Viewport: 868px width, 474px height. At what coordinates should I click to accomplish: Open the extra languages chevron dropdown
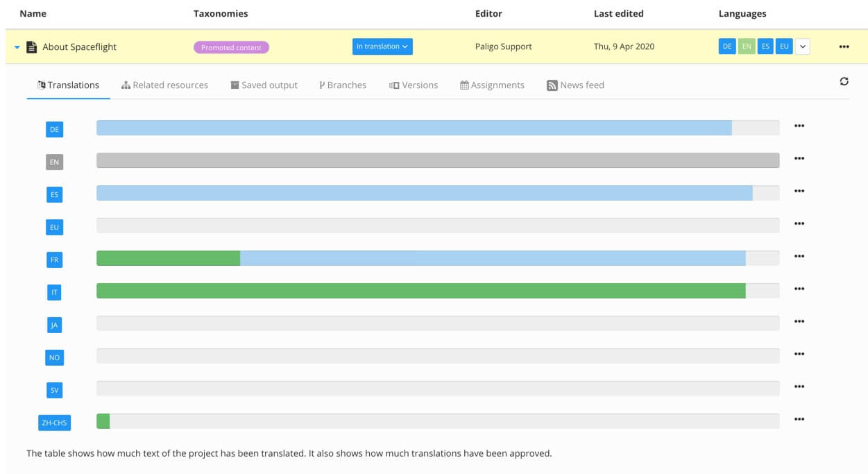click(801, 46)
